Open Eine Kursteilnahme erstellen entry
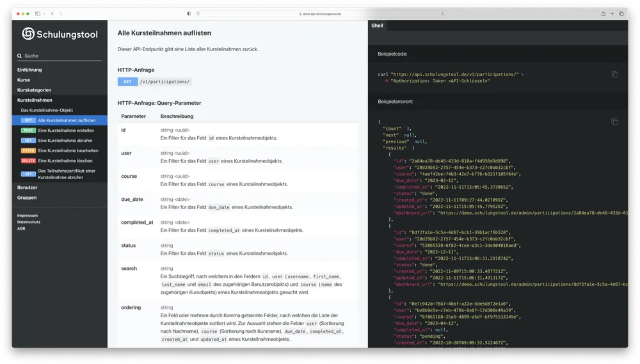 [x=66, y=131]
